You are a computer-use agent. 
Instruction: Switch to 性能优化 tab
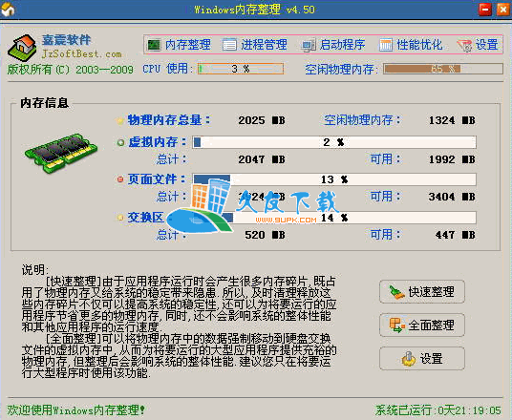411,45
